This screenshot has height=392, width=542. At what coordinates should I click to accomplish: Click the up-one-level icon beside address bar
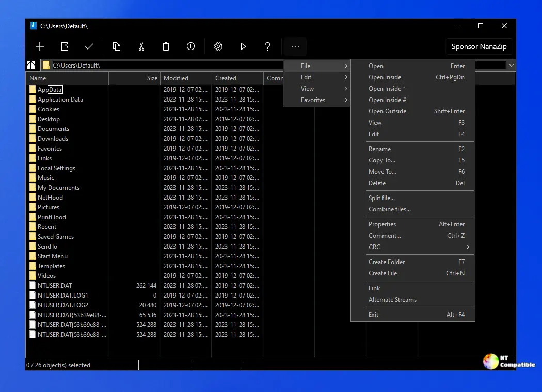(x=31, y=66)
